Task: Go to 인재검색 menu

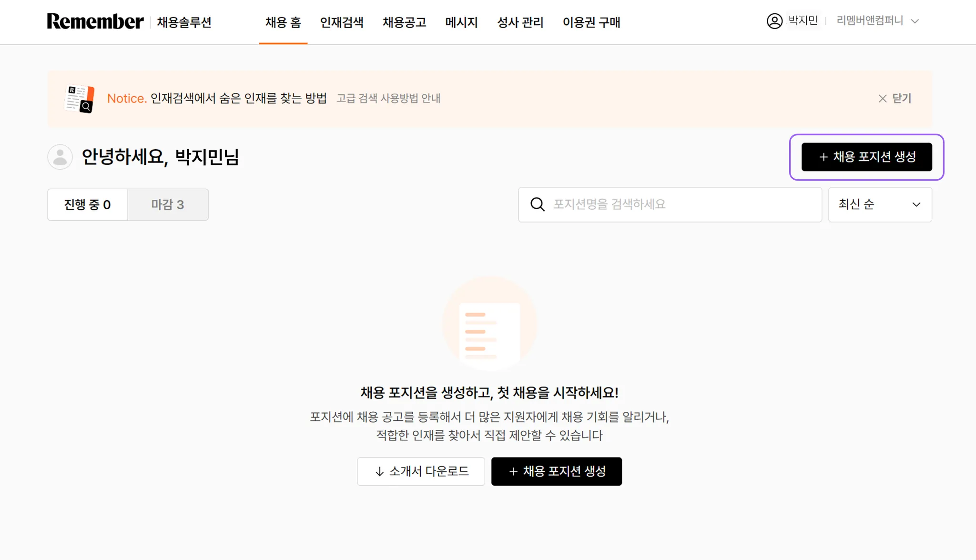Action: [x=342, y=22]
